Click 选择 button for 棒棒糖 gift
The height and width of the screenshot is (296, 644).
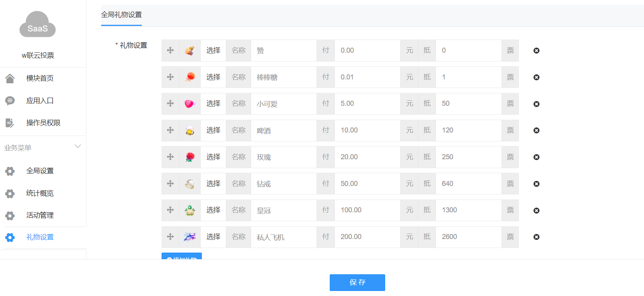click(214, 77)
